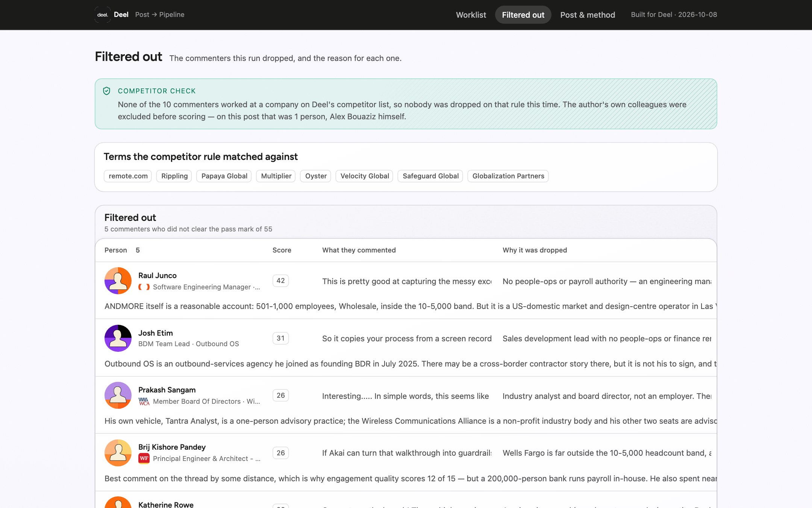Click Josh Etim's score of 31
This screenshot has height=508, width=812.
(280, 338)
